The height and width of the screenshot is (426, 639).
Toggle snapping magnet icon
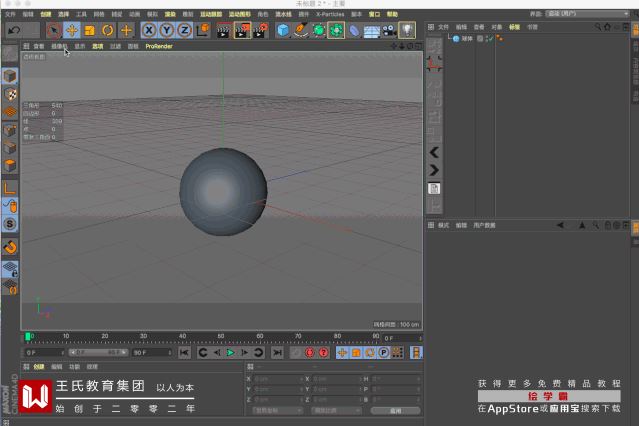[10, 247]
